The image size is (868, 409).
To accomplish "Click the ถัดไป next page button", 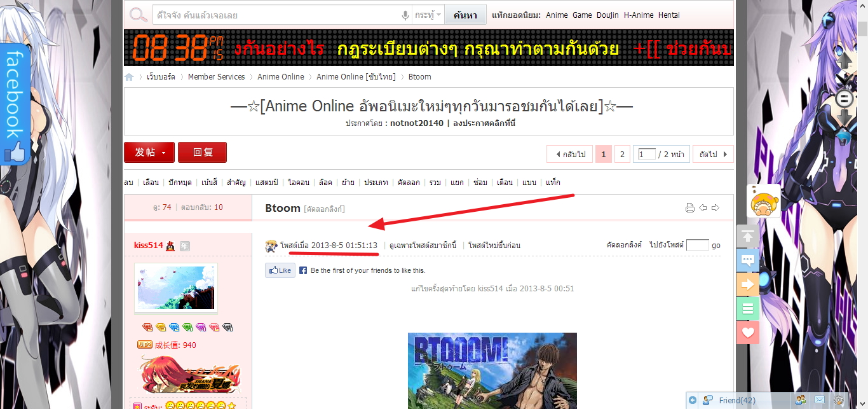I will [713, 154].
